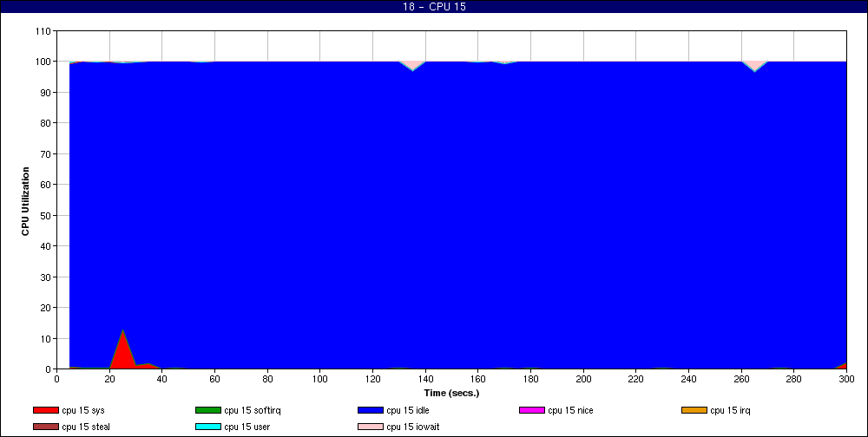This screenshot has height=437, width=868.
Task: Click the x-axis tick label 260
Action: click(x=741, y=379)
